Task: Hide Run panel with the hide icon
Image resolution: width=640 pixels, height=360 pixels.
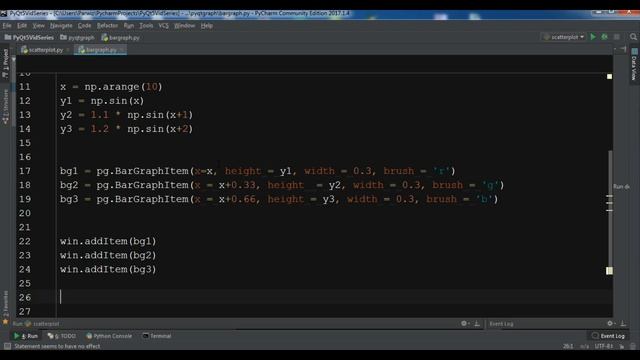Action: 477,323
